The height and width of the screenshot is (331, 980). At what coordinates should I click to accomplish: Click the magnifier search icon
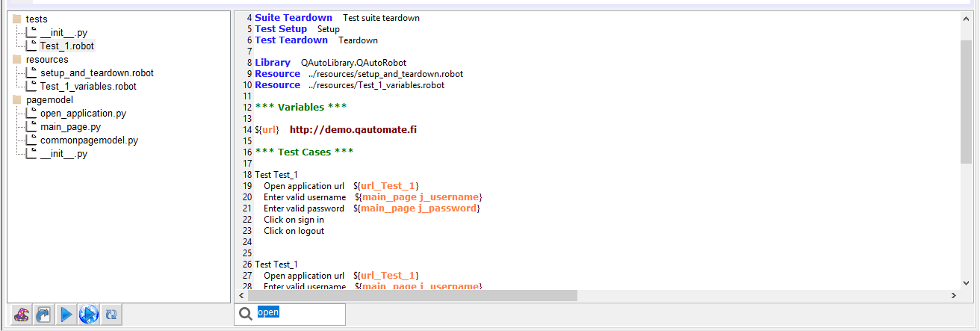(244, 314)
